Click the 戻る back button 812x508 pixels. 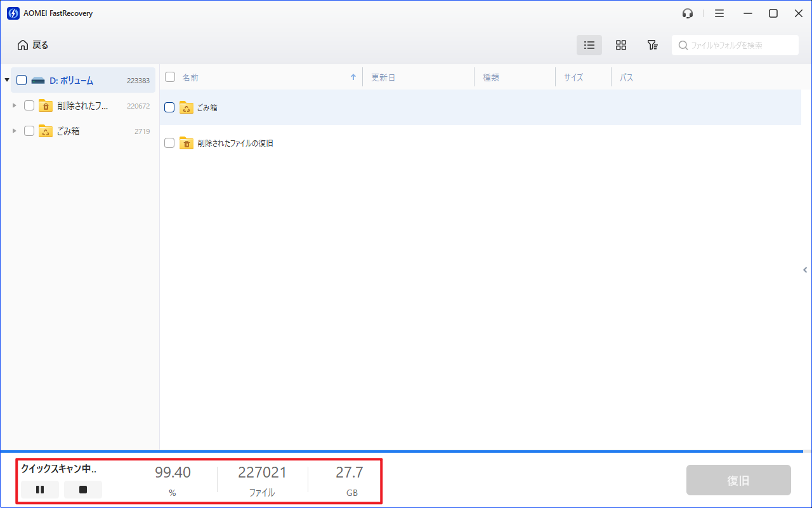tap(33, 45)
